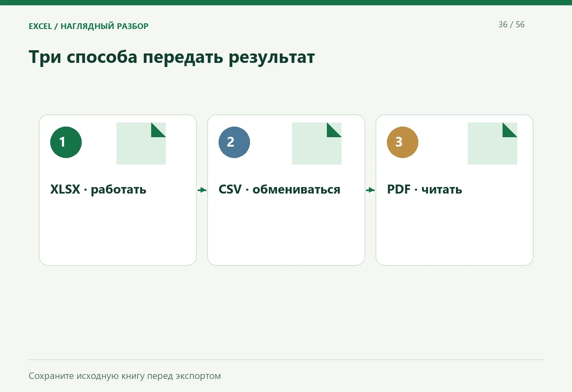Click the document icon in the XLSX card
This screenshot has width=572, height=392.
[x=141, y=143]
